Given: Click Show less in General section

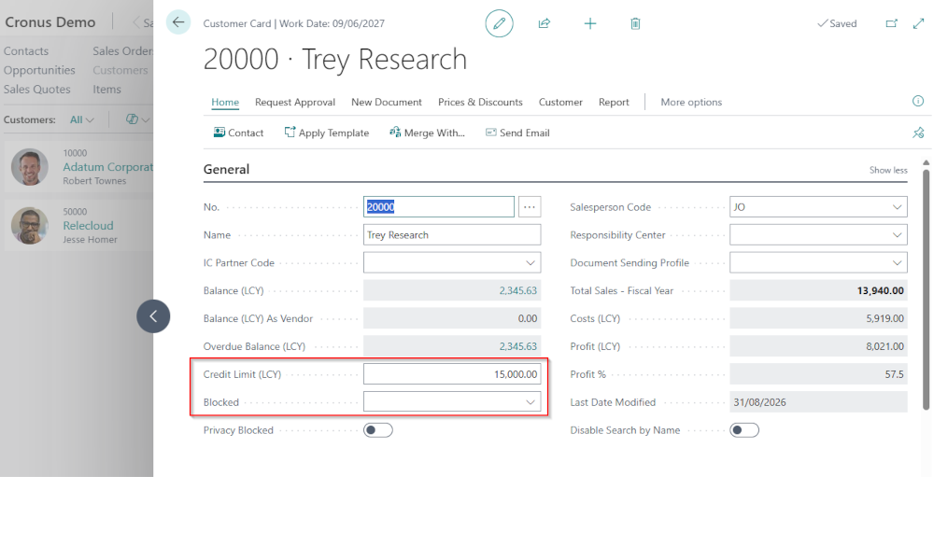Looking at the screenshot, I should tap(888, 170).
